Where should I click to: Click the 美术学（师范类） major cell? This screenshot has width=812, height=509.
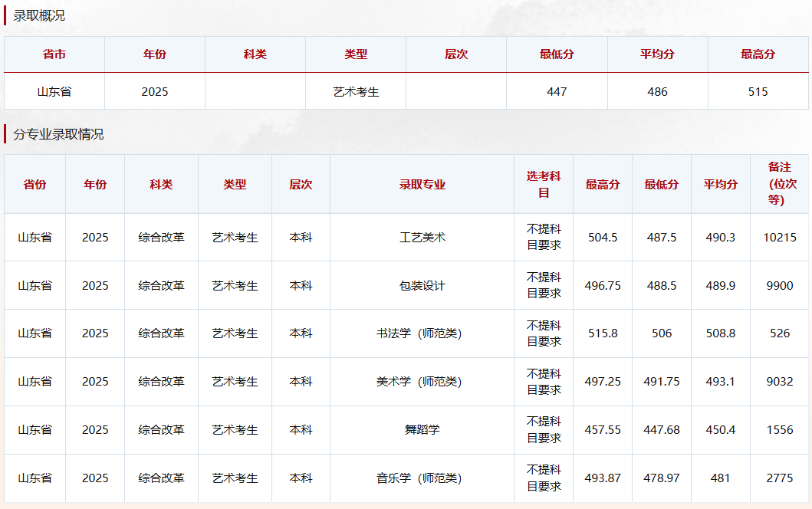coord(419,382)
